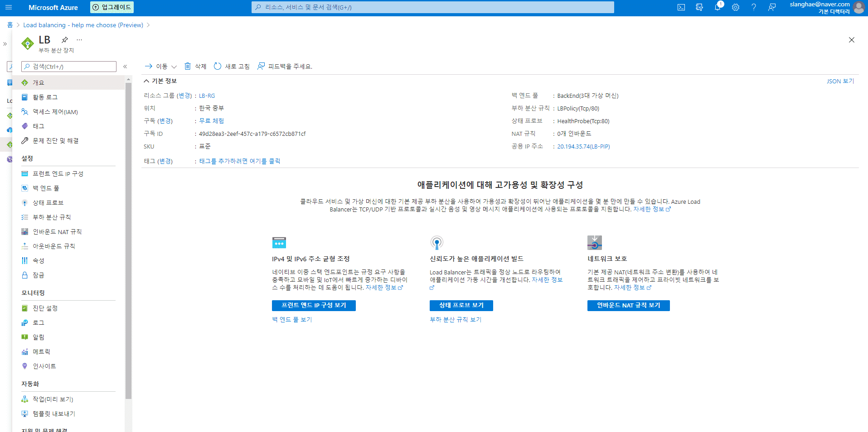Click 상태 프로브 보기 button
868x432 pixels.
pos(461,306)
